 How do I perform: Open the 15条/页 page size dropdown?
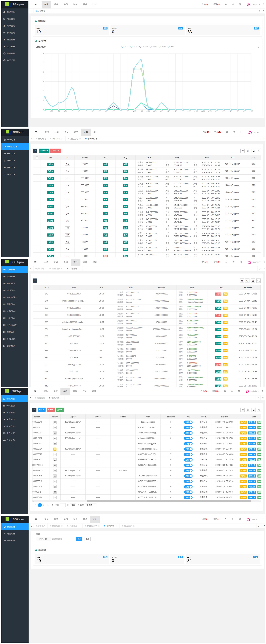pos(91,505)
